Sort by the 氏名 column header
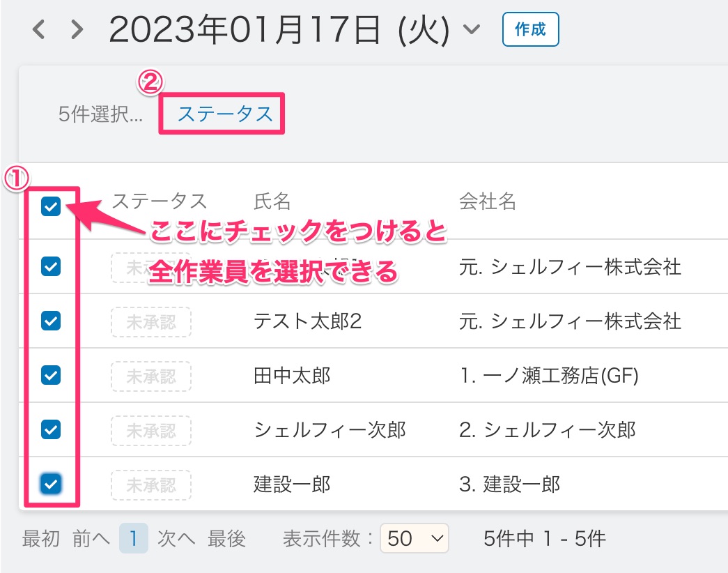 click(272, 201)
